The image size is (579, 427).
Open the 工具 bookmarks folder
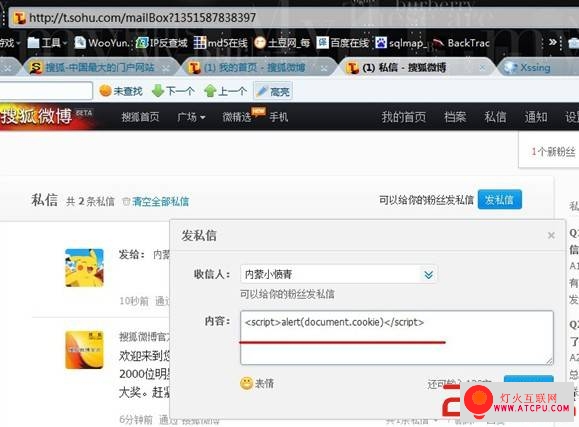pos(47,43)
